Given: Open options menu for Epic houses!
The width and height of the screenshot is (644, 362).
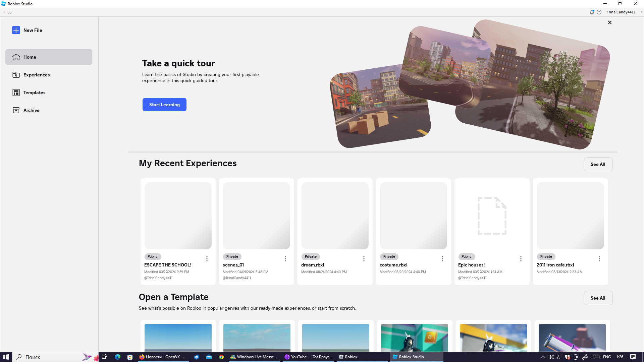Looking at the screenshot, I should point(521,259).
